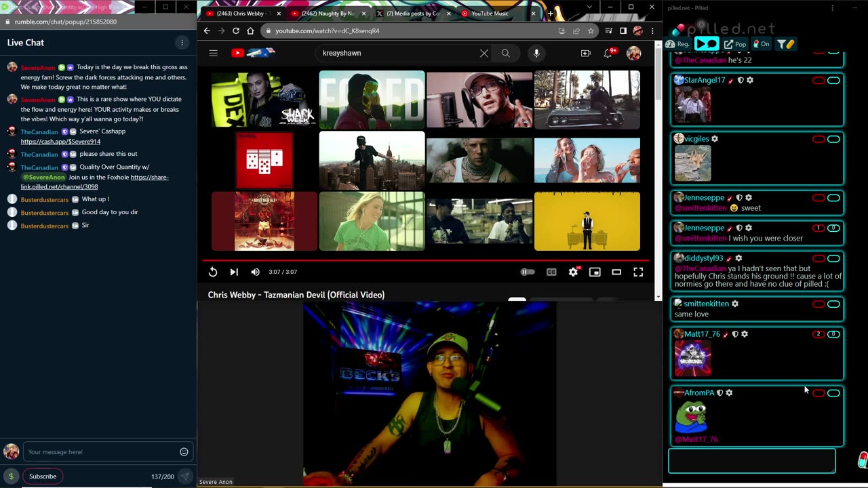Switch to the X Media posts tab
Image resolution: width=868 pixels, height=488 pixels.
(x=413, y=14)
